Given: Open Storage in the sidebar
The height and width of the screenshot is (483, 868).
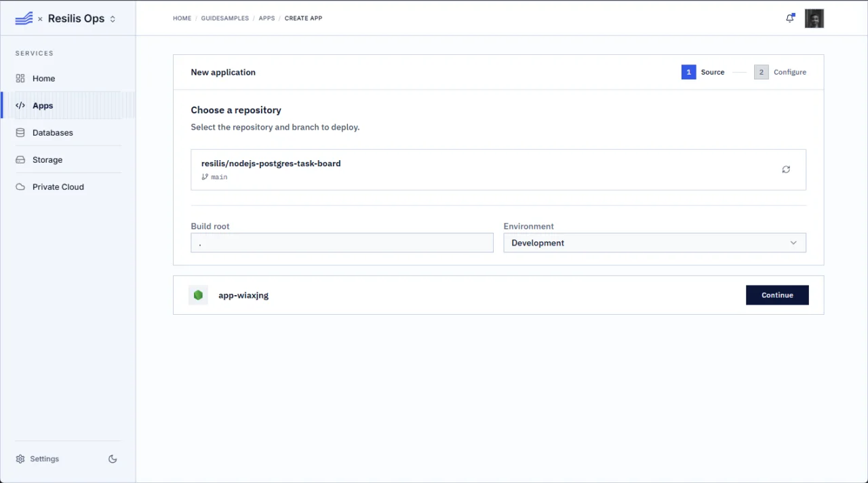Looking at the screenshot, I should tap(68, 160).
